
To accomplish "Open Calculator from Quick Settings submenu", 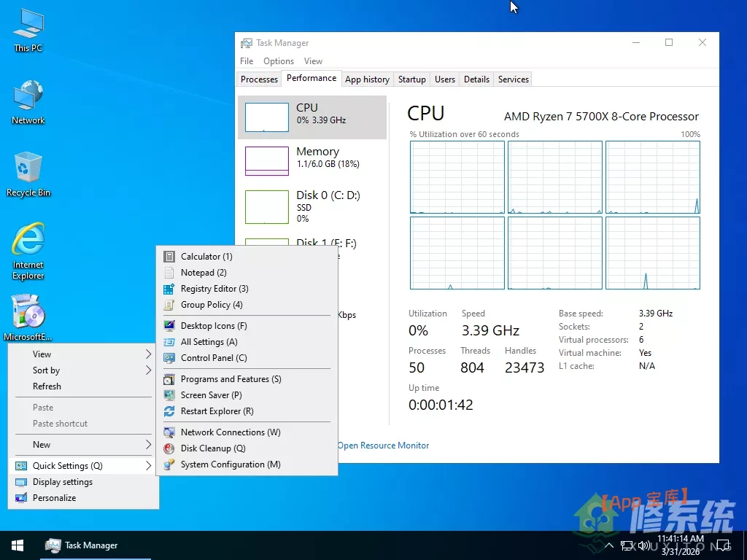I will click(206, 257).
